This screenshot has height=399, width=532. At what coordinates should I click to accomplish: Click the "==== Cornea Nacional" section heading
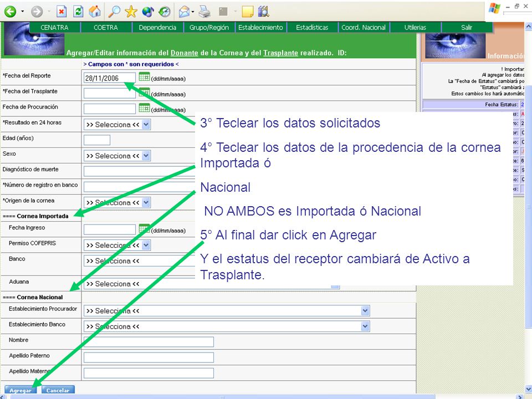pyautogui.click(x=33, y=297)
